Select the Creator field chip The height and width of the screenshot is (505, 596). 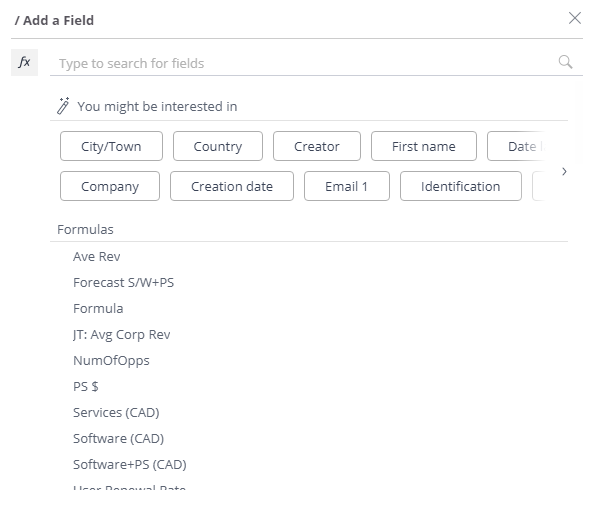point(317,146)
